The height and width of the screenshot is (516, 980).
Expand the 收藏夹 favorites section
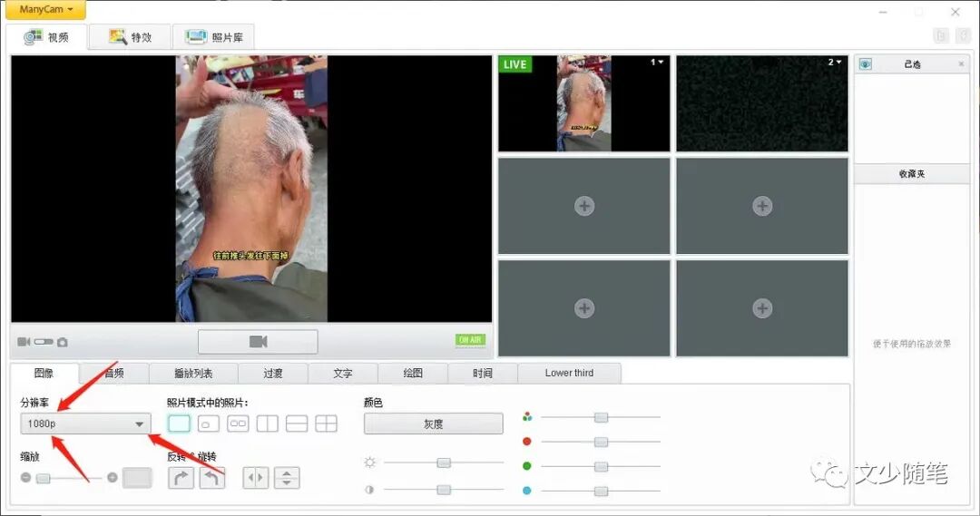[x=913, y=174]
